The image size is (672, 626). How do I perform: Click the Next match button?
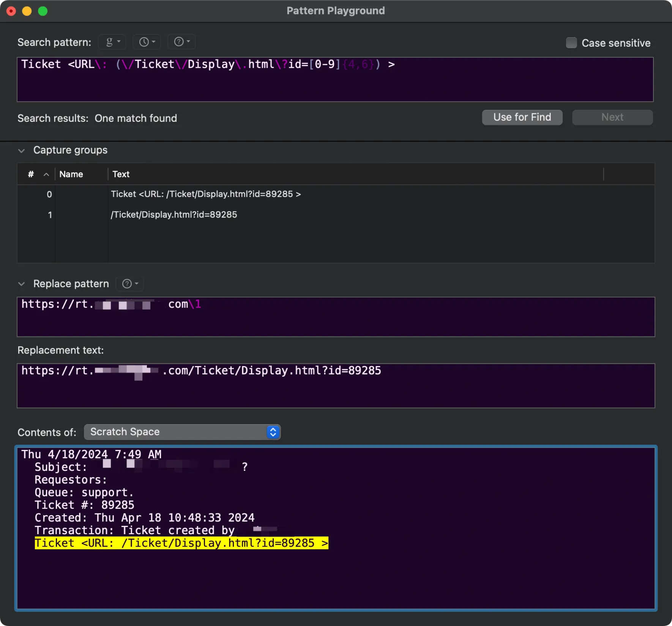[x=612, y=117]
